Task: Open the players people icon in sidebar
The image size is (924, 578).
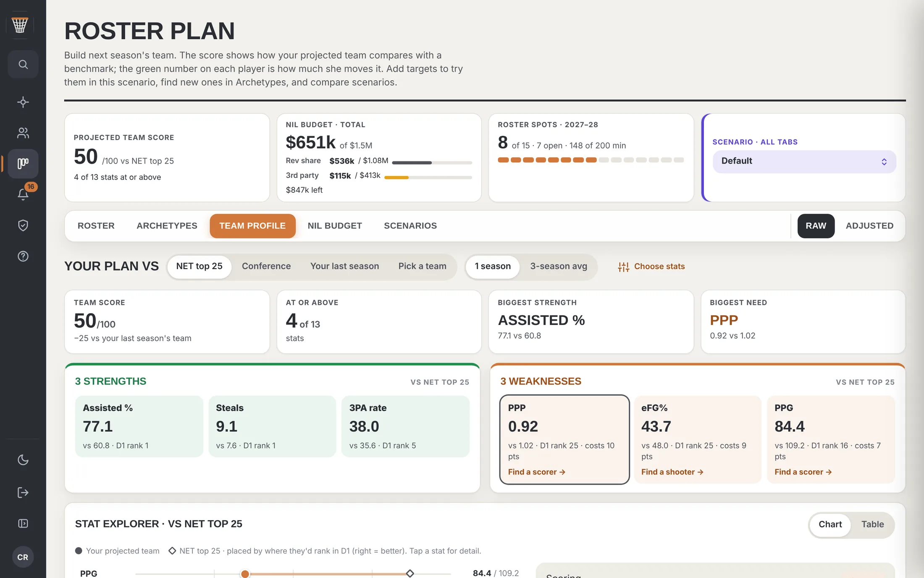Action: [x=23, y=133]
